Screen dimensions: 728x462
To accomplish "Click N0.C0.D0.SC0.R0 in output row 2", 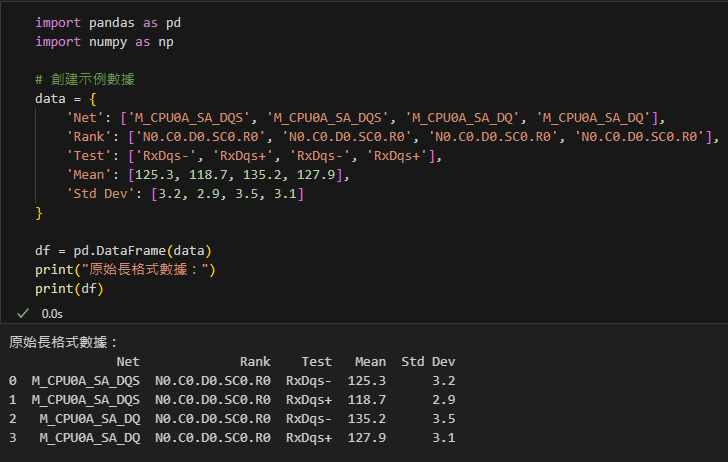I will [x=213, y=419].
